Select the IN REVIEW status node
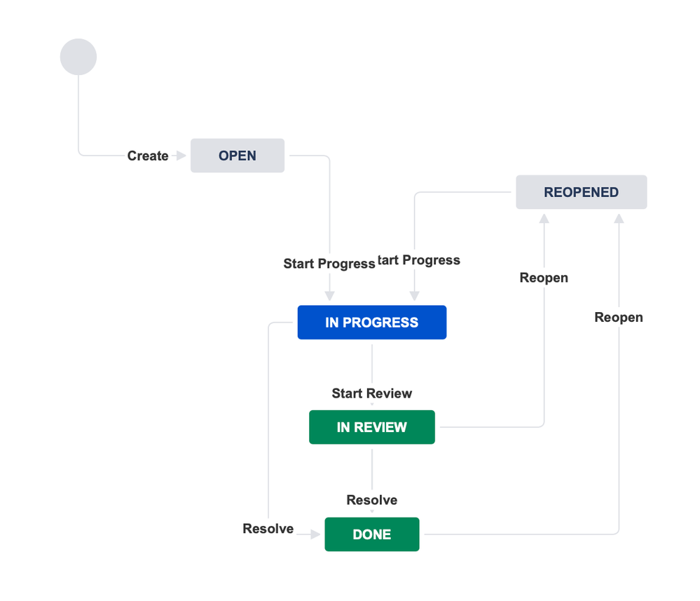Screen dimensions: 700x601 tap(372, 427)
